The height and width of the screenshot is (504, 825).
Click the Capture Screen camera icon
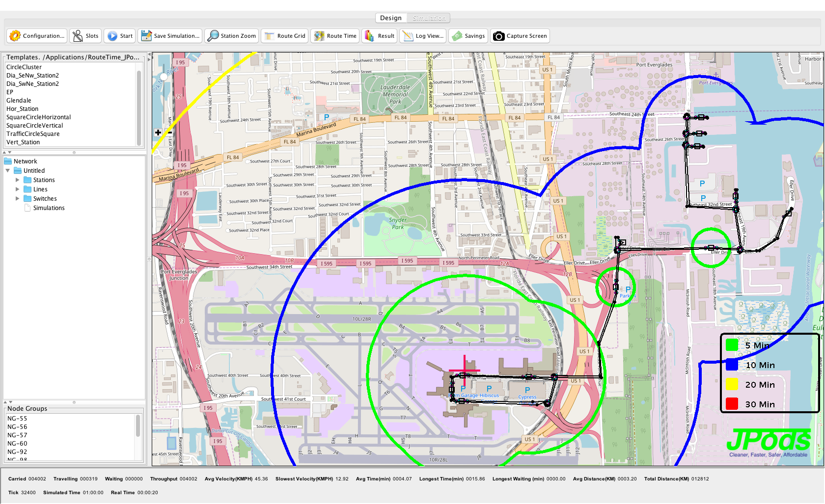point(498,36)
